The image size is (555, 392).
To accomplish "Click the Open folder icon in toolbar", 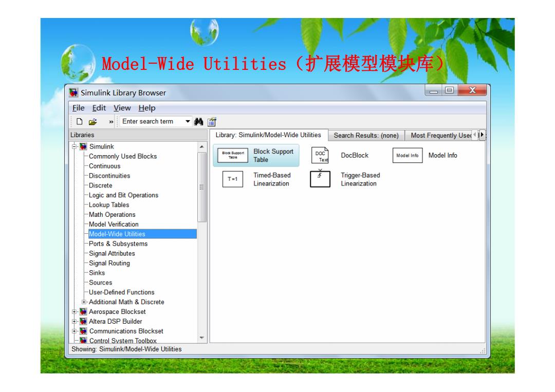I will point(92,122).
